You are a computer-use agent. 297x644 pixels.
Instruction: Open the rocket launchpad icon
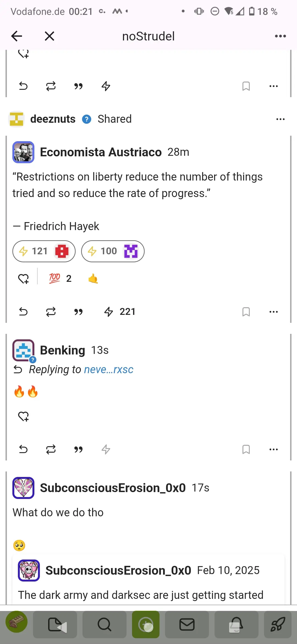pos(278,624)
